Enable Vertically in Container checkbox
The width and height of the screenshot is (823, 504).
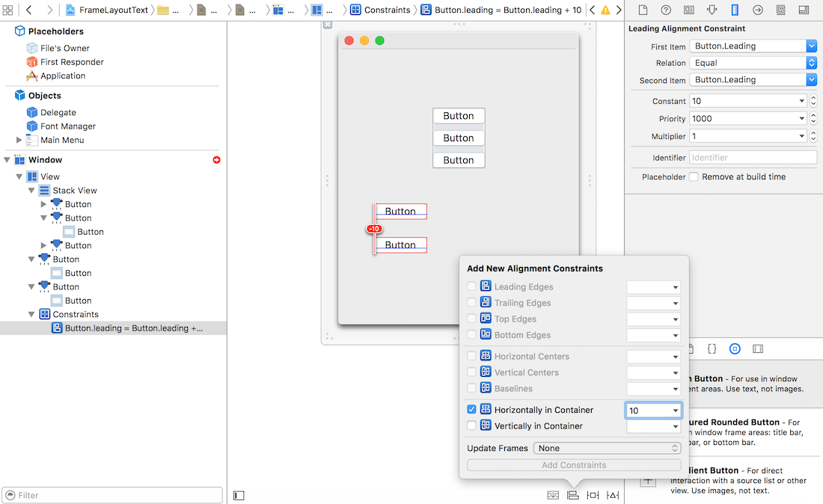pyautogui.click(x=471, y=426)
